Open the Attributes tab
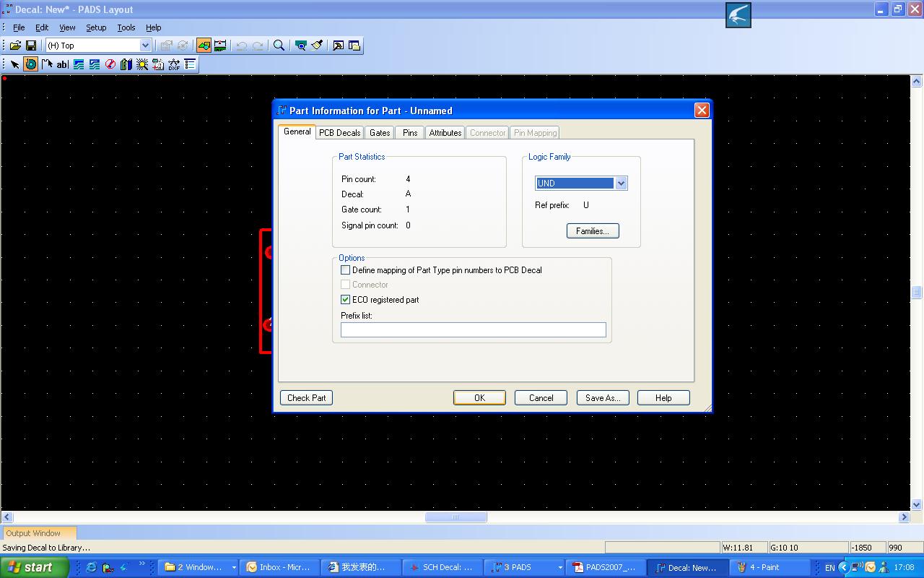The image size is (924, 578). pos(445,133)
